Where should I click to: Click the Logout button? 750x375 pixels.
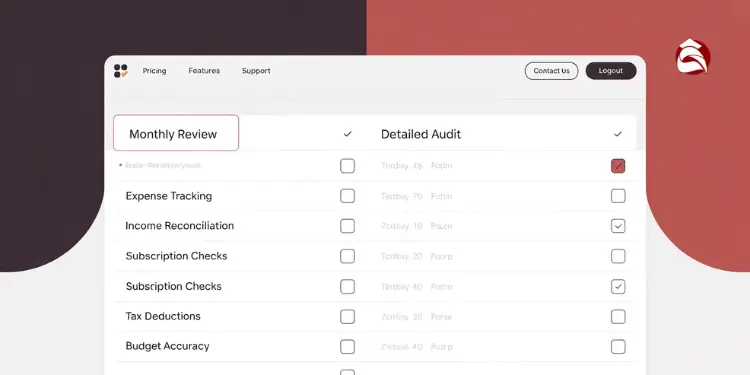611,71
